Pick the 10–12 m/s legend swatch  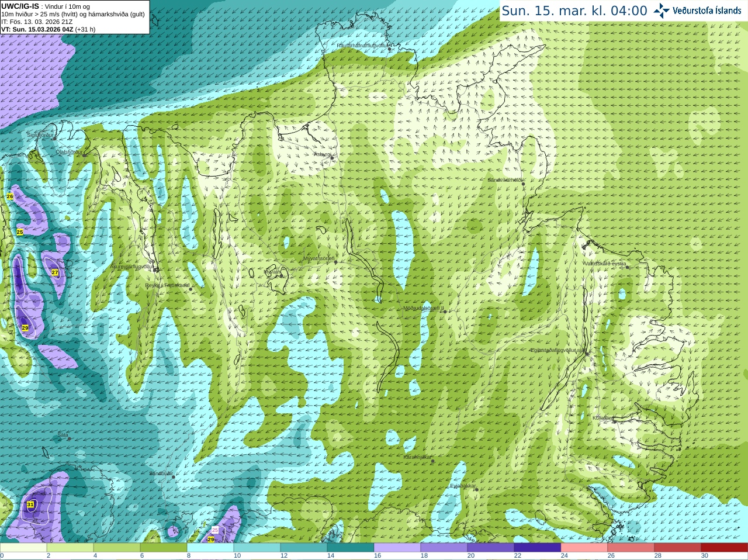pos(257,548)
